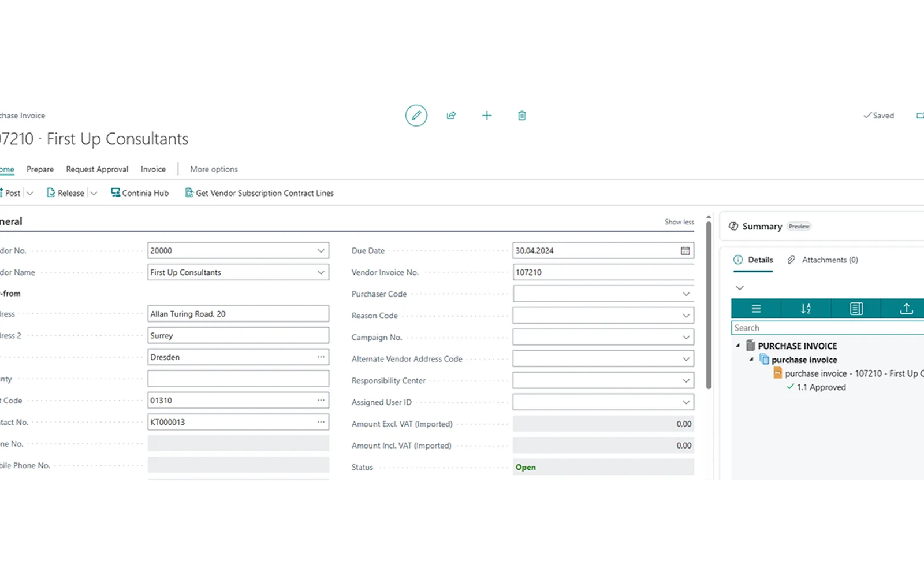
Task: Open lookup dots for KT000013 contact field
Action: coord(321,422)
